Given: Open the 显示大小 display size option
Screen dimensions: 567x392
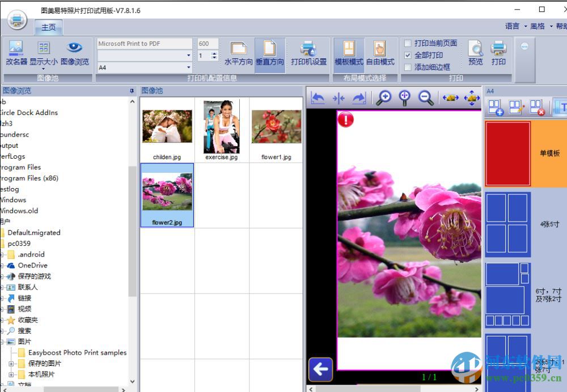Looking at the screenshot, I should (44, 55).
